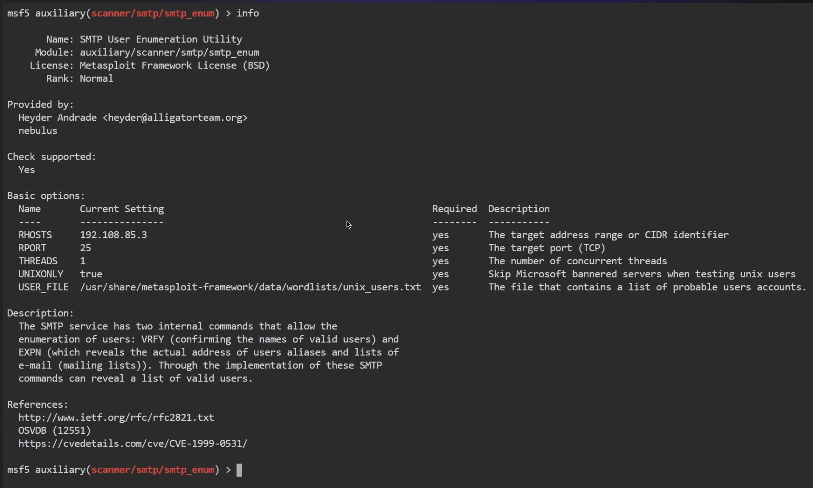This screenshot has width=813, height=488.
Task: Click the THREADS option name
Action: pyautogui.click(x=38, y=261)
